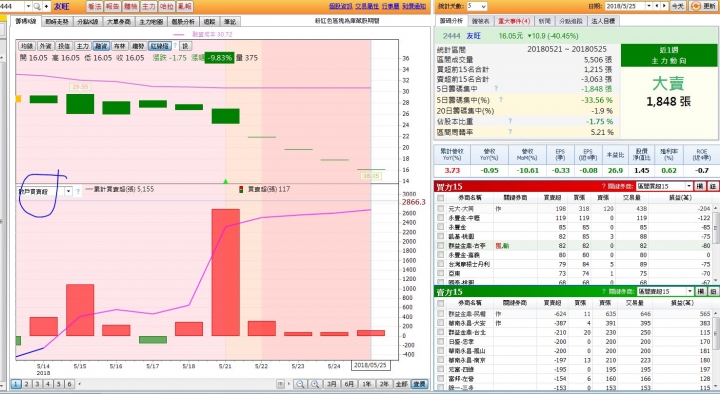Click the 報告 button in the top toolbar

112,6
